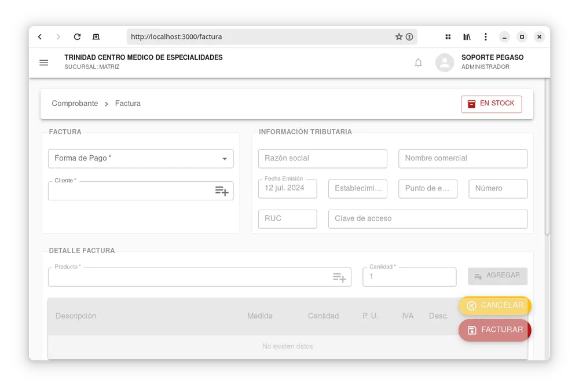
Task: Click the P. U. column header
Action: point(371,316)
